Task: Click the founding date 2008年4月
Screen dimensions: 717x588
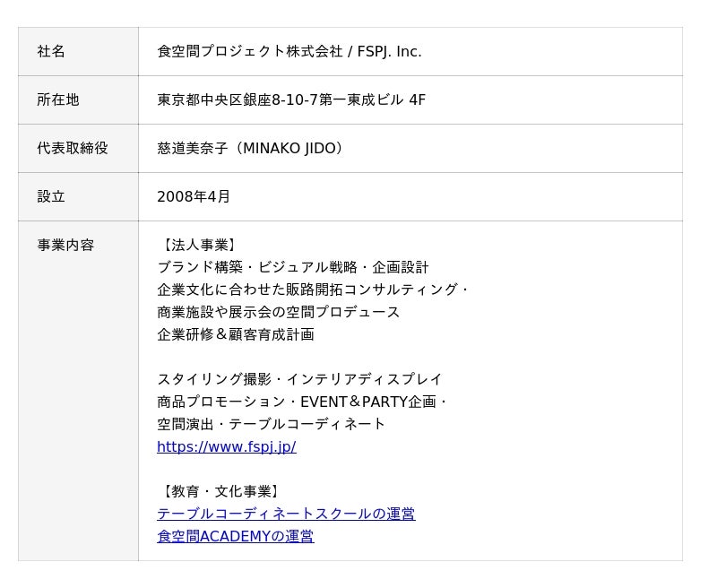Action: 194,197
